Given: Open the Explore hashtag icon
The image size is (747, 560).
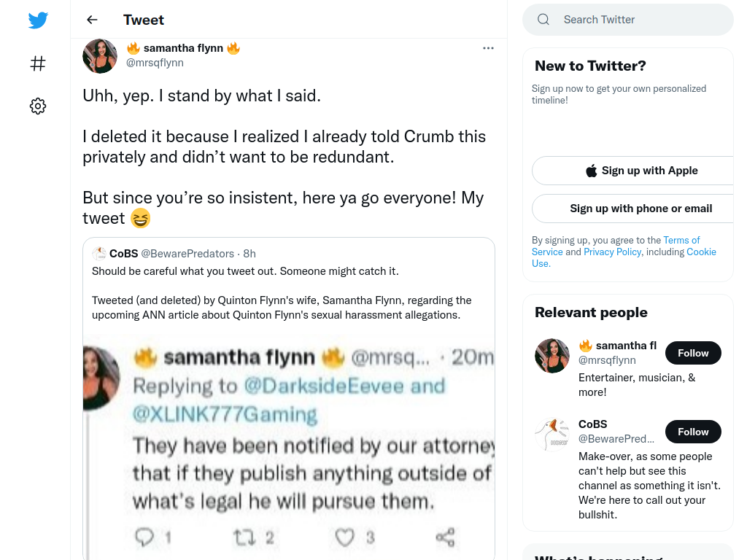Looking at the screenshot, I should pos(38,63).
